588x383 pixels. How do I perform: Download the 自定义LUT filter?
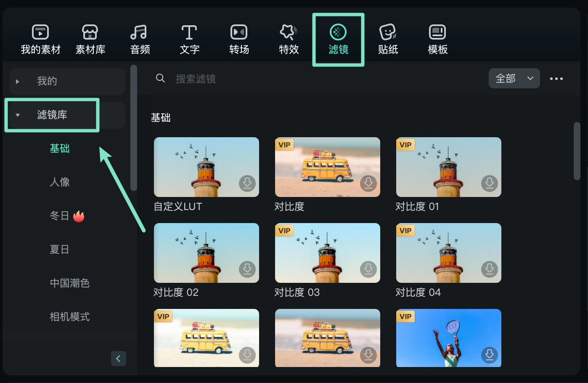pos(247,184)
